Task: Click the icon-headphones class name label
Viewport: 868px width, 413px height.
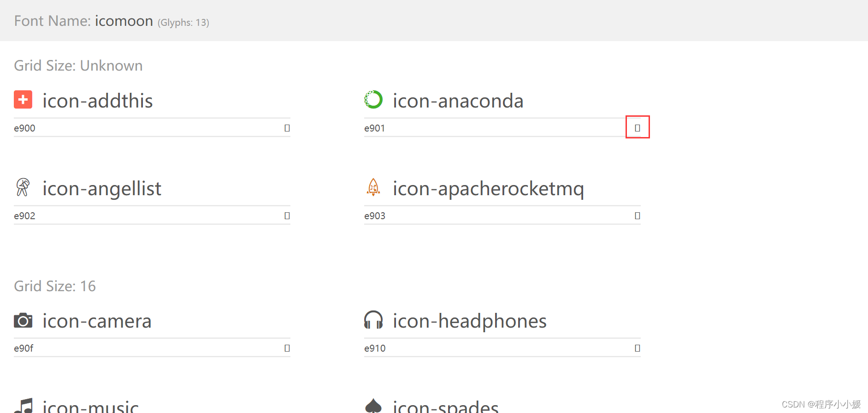Action: click(470, 321)
